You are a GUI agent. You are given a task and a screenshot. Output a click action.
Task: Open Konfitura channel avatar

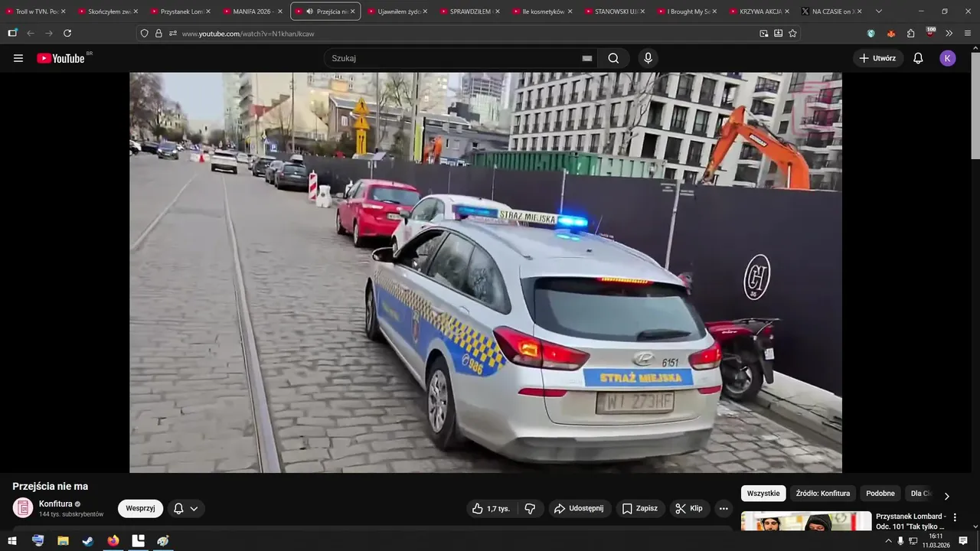[x=23, y=507]
